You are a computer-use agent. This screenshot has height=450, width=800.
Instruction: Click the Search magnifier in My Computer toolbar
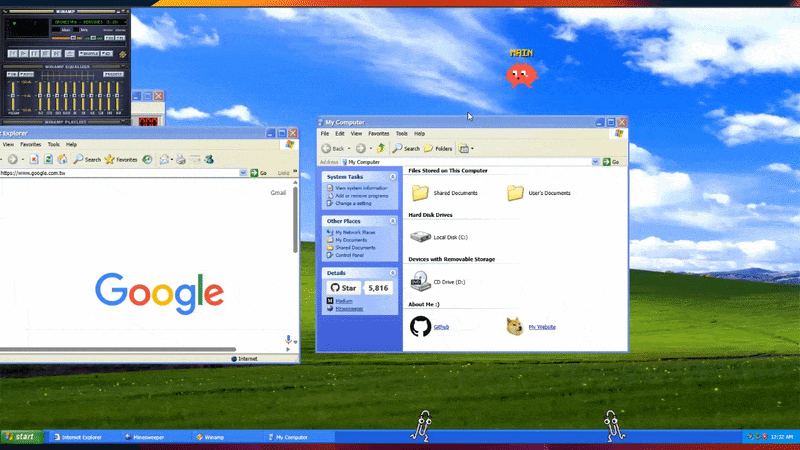(x=397, y=148)
